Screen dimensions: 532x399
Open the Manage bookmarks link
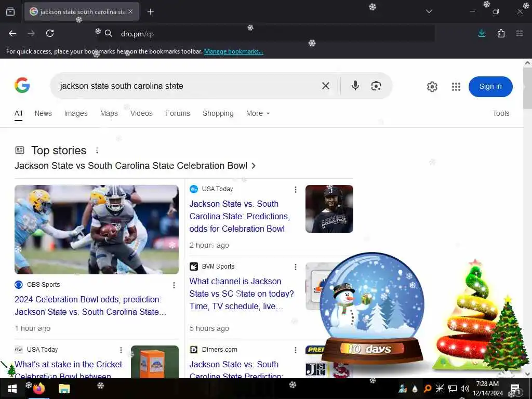click(233, 51)
